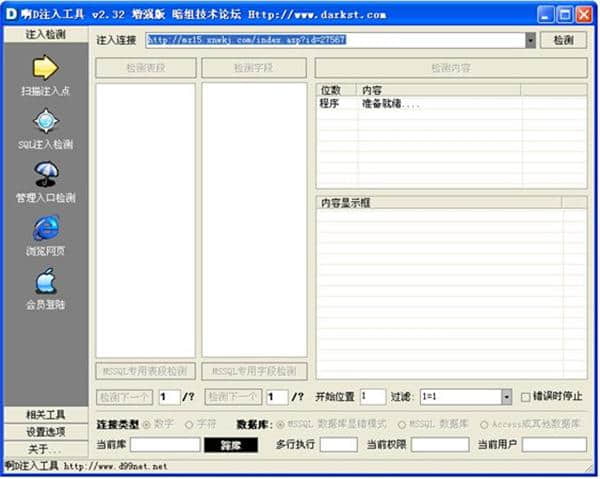Switch to the 相关工具 sidebar tab
The width and height of the screenshot is (600, 479).
click(x=45, y=414)
